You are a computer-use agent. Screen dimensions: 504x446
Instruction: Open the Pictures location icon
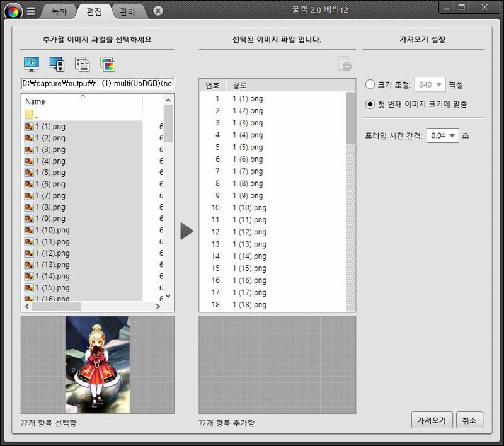tap(108, 64)
